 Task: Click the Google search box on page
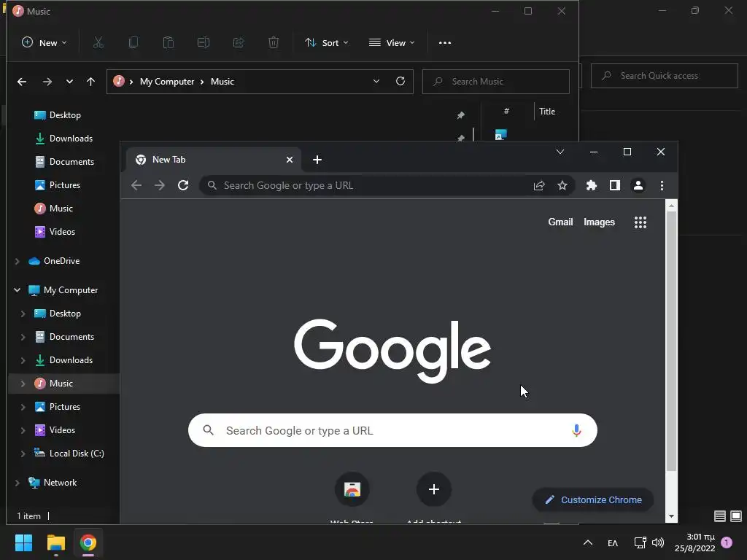(392, 430)
